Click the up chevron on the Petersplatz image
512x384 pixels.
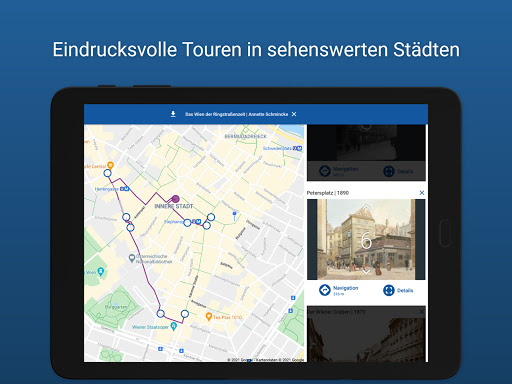(x=366, y=207)
